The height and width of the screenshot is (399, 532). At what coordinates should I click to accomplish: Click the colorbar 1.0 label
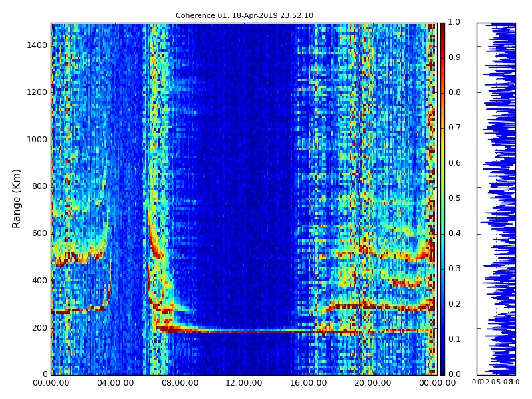(454, 22)
